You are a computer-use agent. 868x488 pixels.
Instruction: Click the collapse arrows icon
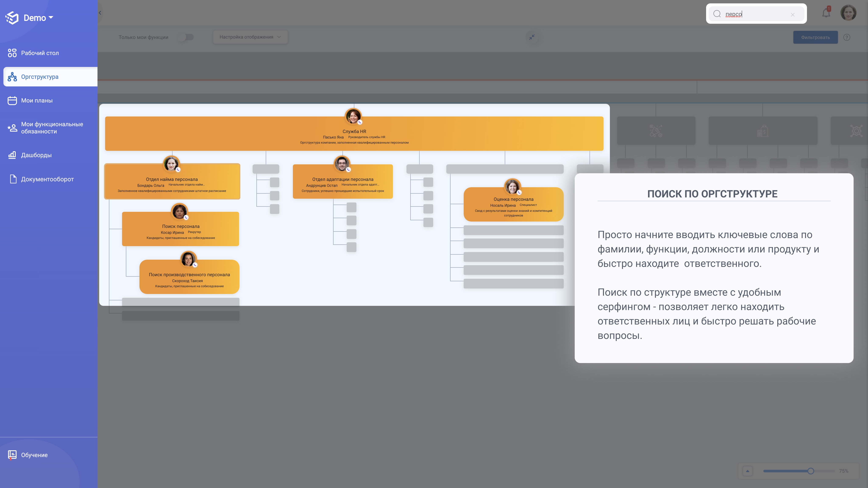point(532,37)
